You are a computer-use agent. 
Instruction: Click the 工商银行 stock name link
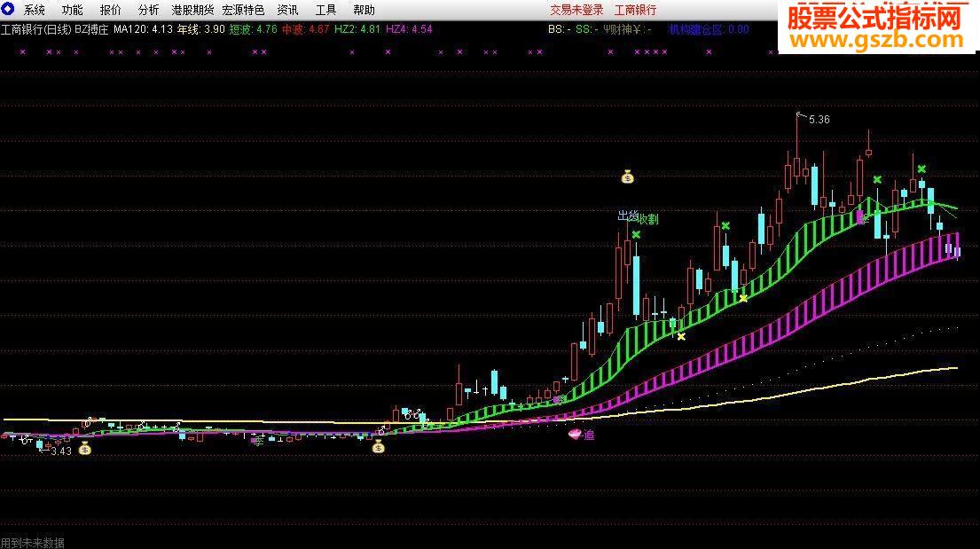pos(636,10)
